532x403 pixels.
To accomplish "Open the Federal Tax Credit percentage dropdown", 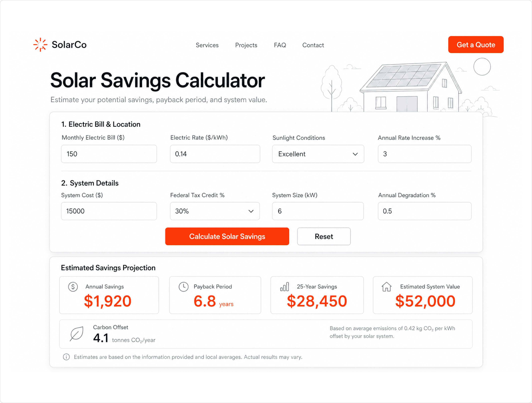I will click(x=215, y=211).
